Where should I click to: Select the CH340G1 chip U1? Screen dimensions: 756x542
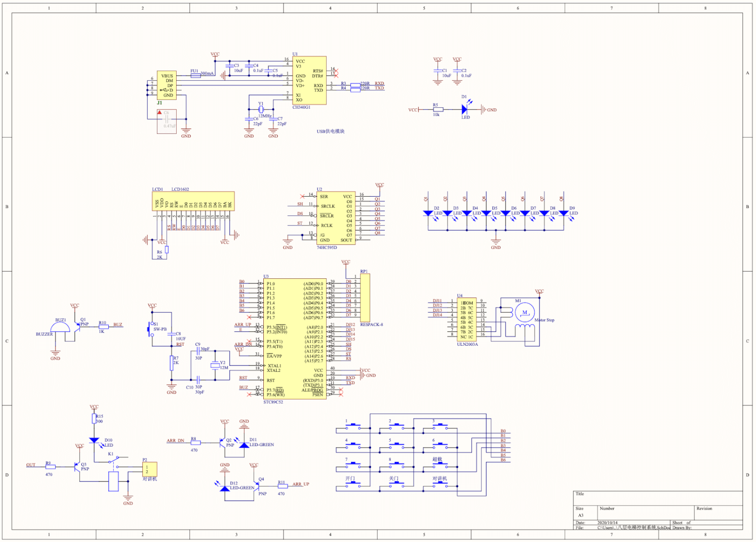310,80
